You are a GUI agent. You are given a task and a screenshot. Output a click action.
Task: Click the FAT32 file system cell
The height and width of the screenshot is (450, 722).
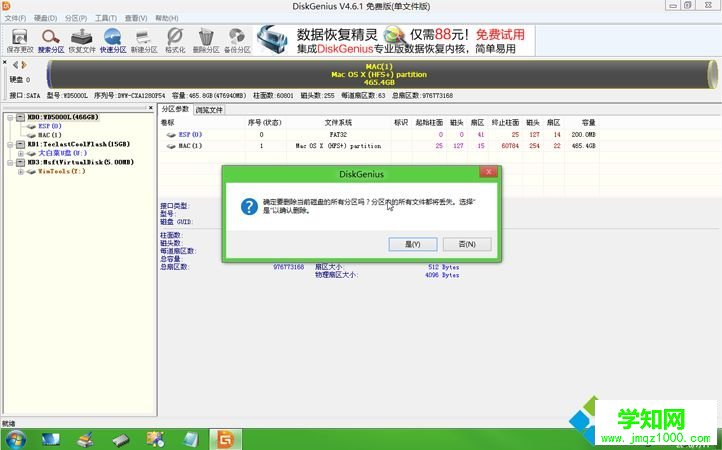pos(338,134)
